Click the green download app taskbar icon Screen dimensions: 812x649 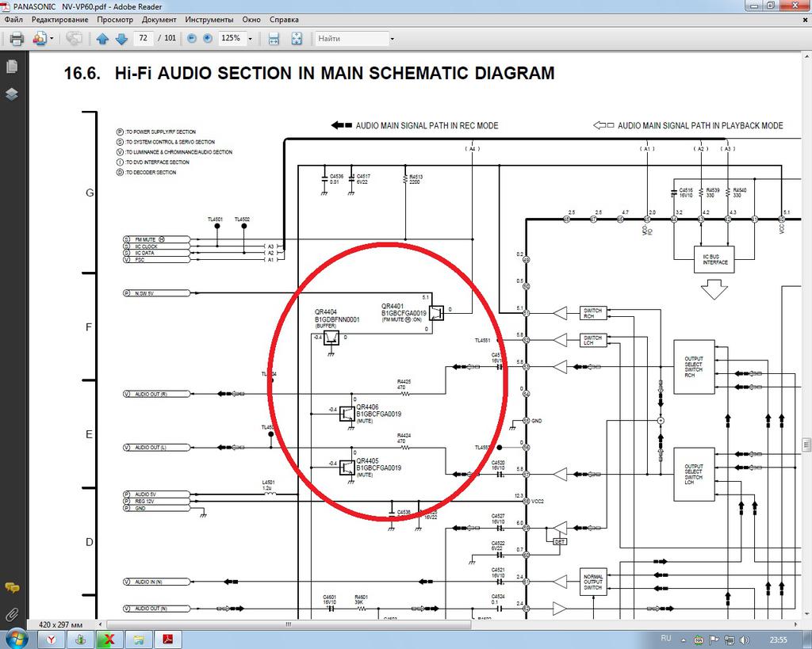80,639
